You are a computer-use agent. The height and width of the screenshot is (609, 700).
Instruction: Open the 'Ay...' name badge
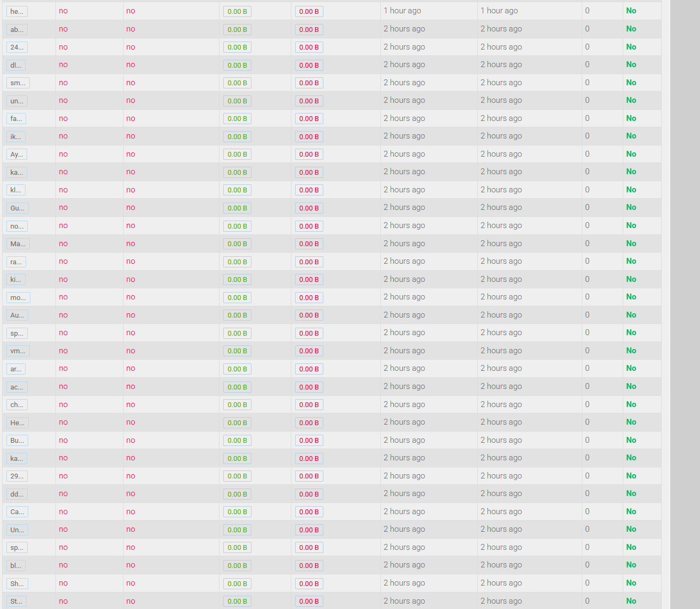(x=17, y=155)
